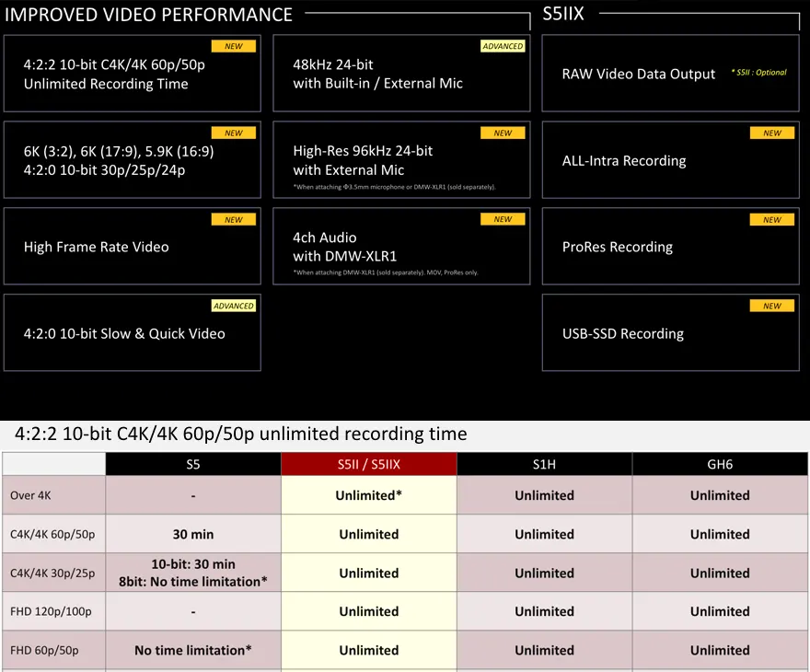The image size is (810, 672).
Task: Click the '* S5II : Optional' note
Action: coord(758,73)
